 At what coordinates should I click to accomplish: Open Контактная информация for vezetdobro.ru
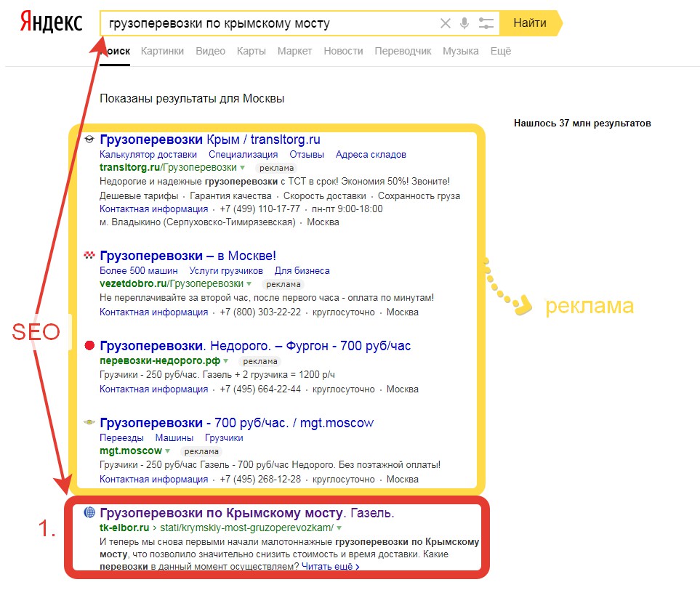[x=153, y=312]
